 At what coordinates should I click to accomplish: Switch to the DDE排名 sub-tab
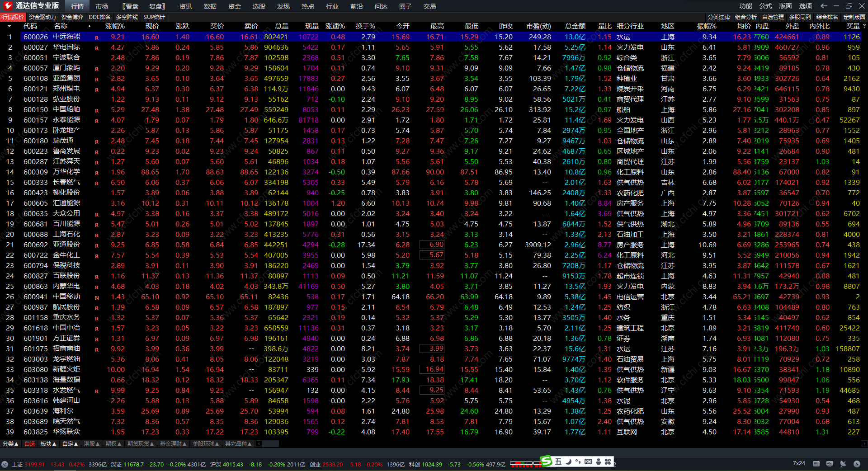coord(99,17)
